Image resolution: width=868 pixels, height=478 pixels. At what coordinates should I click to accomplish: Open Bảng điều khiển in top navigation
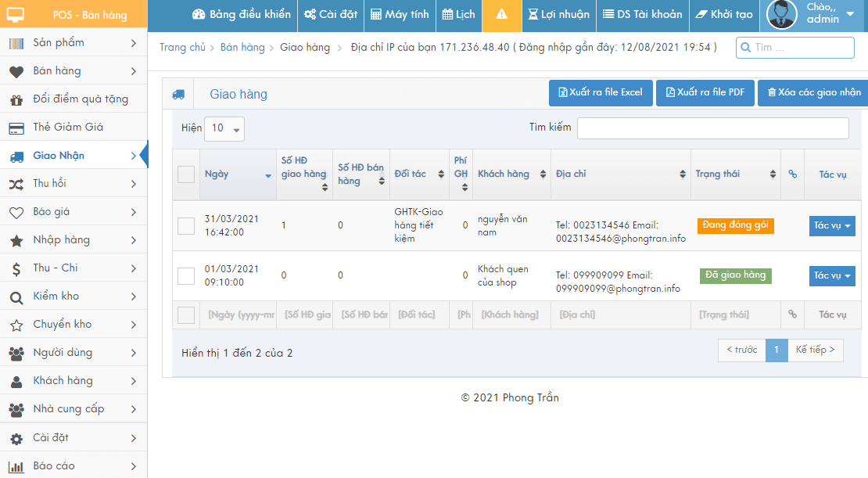pyautogui.click(x=241, y=15)
